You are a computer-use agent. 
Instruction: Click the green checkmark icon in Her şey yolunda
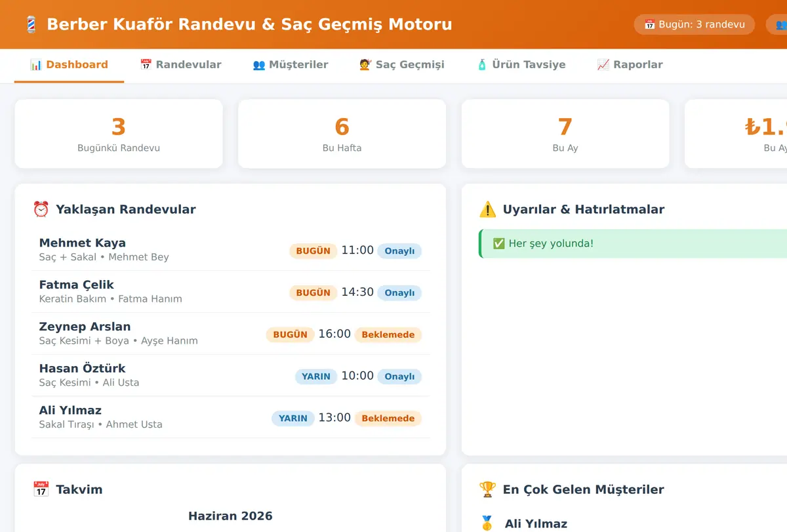pos(498,243)
